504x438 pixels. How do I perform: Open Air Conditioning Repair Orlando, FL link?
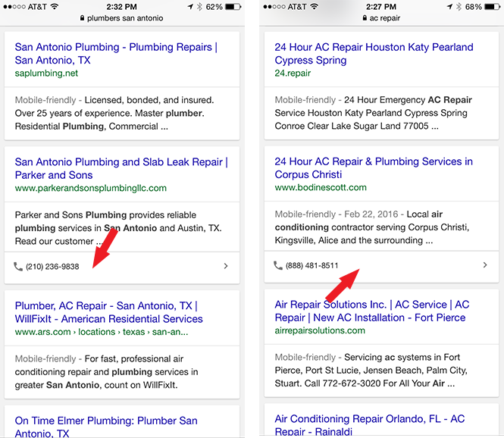pyautogui.click(x=370, y=425)
